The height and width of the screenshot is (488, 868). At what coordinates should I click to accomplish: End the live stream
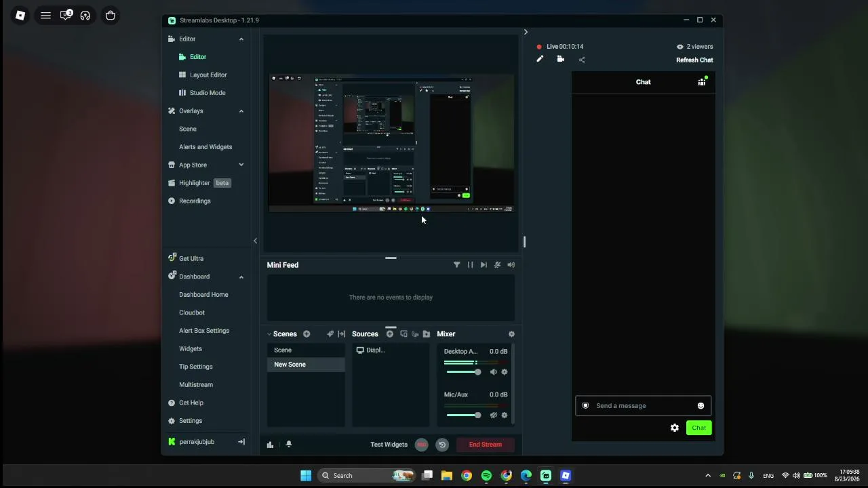(x=486, y=445)
